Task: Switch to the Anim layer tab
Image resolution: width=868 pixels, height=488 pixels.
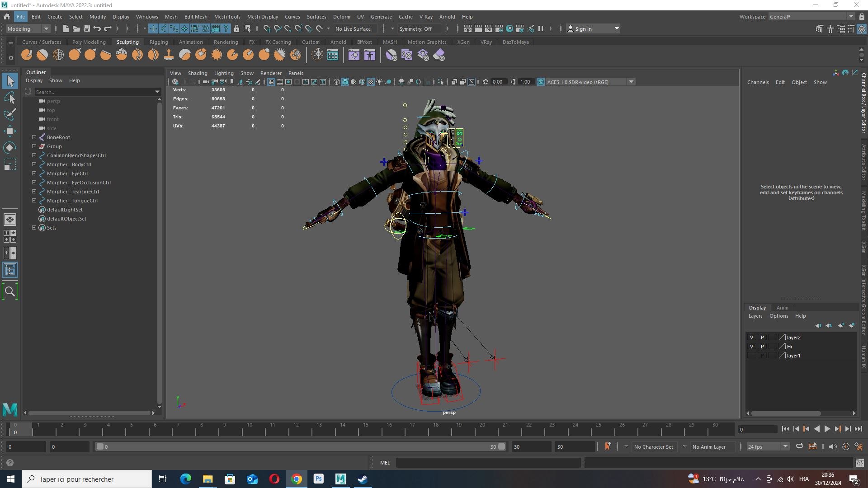Action: coord(782,308)
